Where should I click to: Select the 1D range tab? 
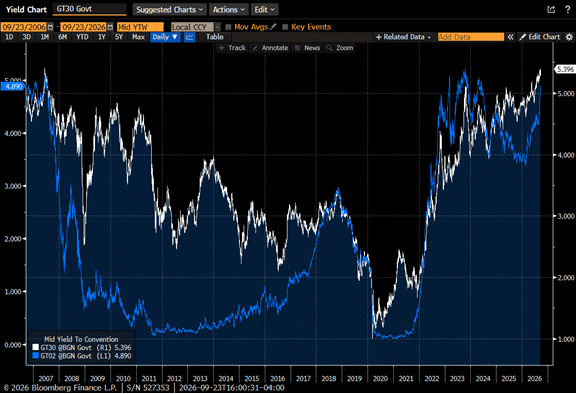pos(9,37)
